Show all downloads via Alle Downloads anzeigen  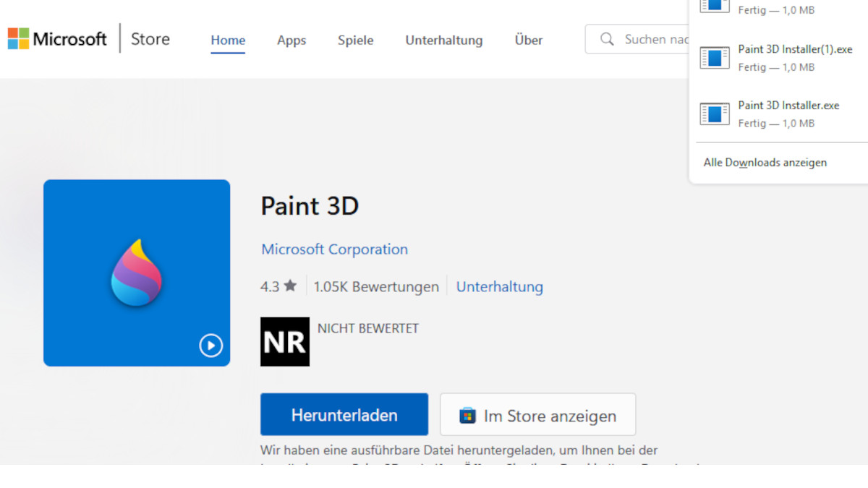click(x=764, y=162)
